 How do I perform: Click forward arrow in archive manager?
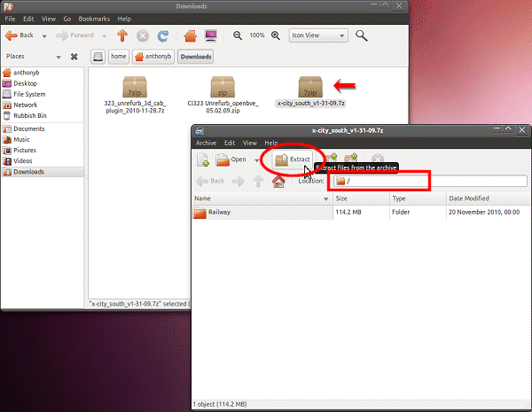[x=238, y=181]
